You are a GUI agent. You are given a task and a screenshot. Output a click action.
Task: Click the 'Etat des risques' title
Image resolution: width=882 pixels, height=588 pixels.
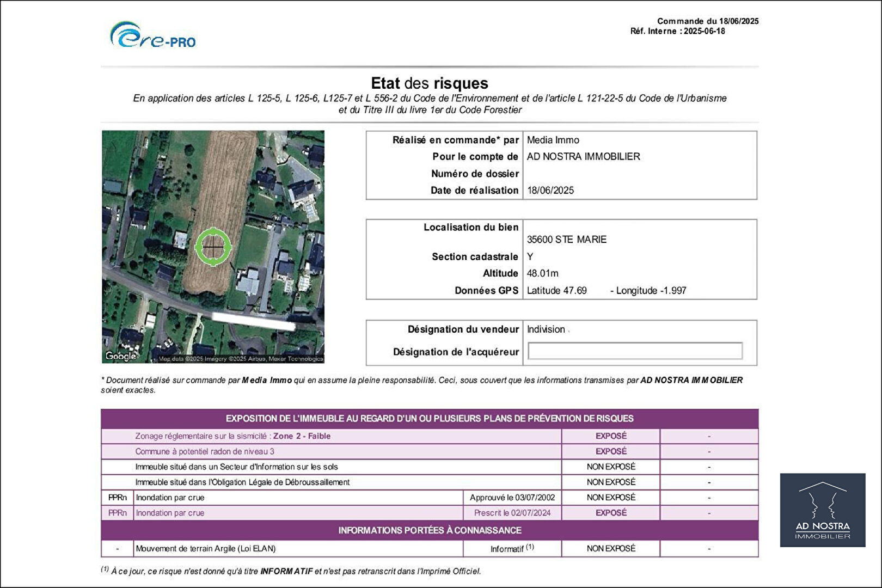429,83
